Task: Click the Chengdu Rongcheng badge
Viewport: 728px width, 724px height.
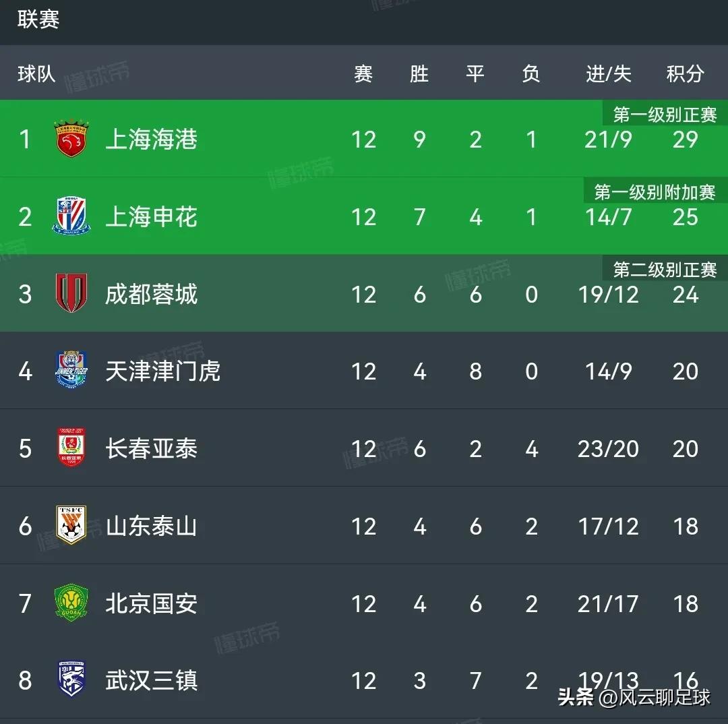Action: 70,294
